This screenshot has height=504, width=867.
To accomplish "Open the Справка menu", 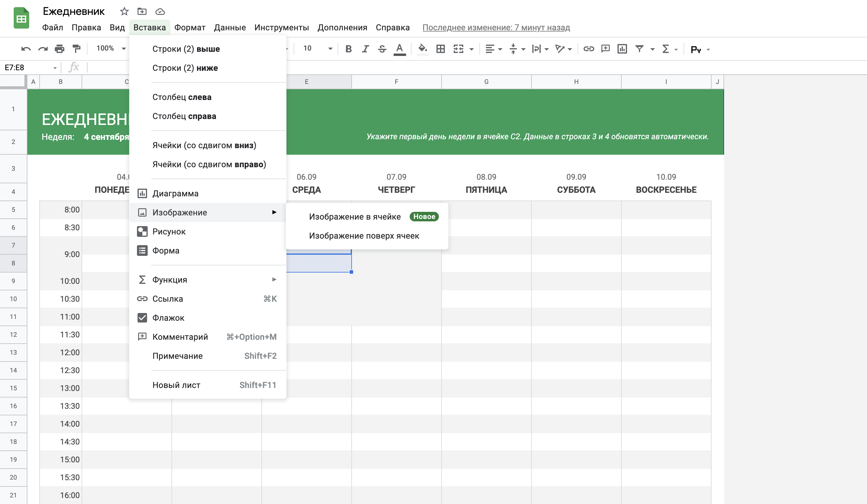I will point(392,27).
